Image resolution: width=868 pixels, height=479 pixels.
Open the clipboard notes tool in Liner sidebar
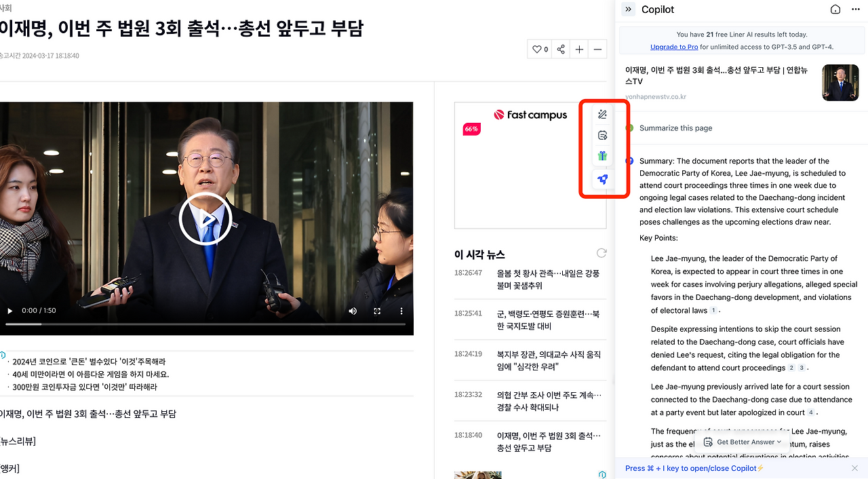pos(602,134)
